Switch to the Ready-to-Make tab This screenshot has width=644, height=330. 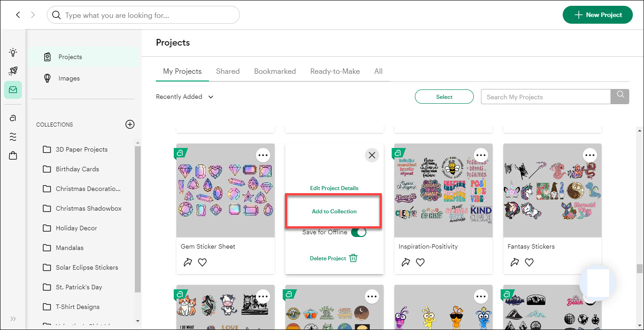pos(335,71)
